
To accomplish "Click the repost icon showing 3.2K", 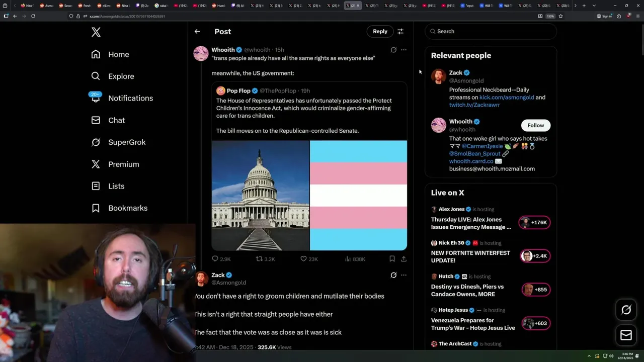I will tap(259, 259).
